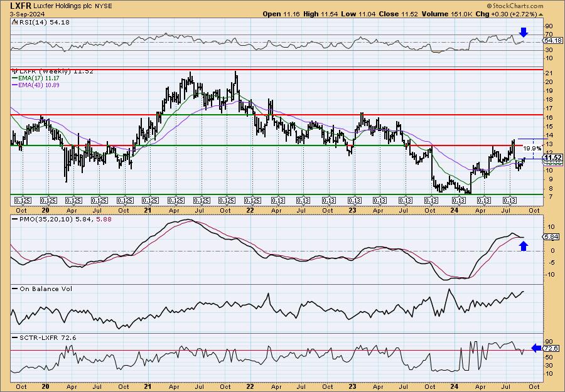The height and width of the screenshot is (392, 565).
Task: Click the 54.18 RSI value tag on right axis
Action: tap(553, 41)
